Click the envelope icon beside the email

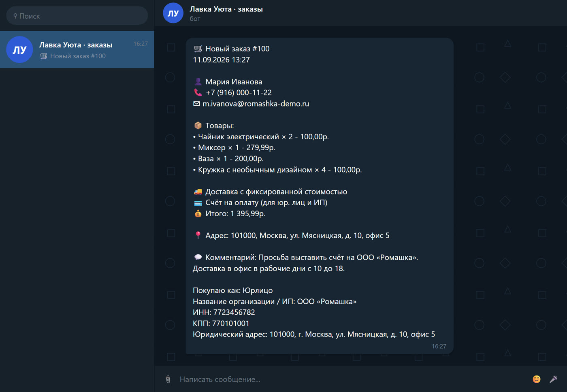196,104
